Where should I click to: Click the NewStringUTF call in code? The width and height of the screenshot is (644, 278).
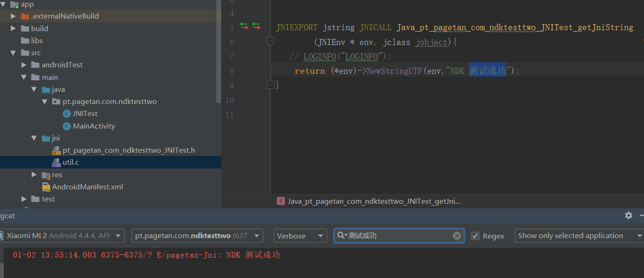coord(394,71)
